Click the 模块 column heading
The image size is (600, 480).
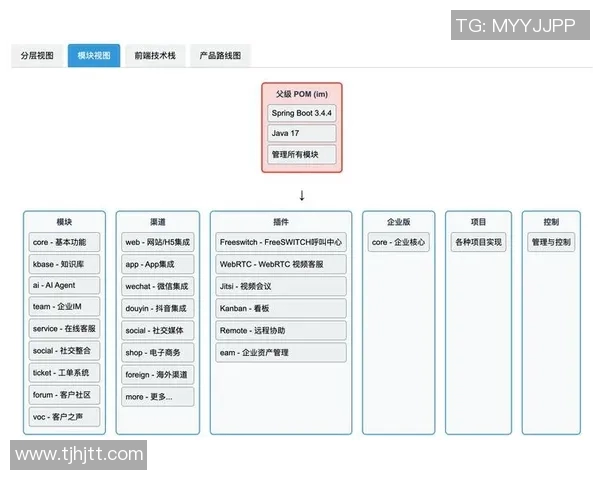64,222
